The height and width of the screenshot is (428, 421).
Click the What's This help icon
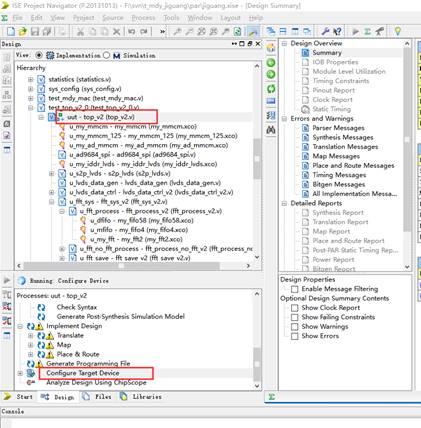pyautogui.click(x=337, y=31)
